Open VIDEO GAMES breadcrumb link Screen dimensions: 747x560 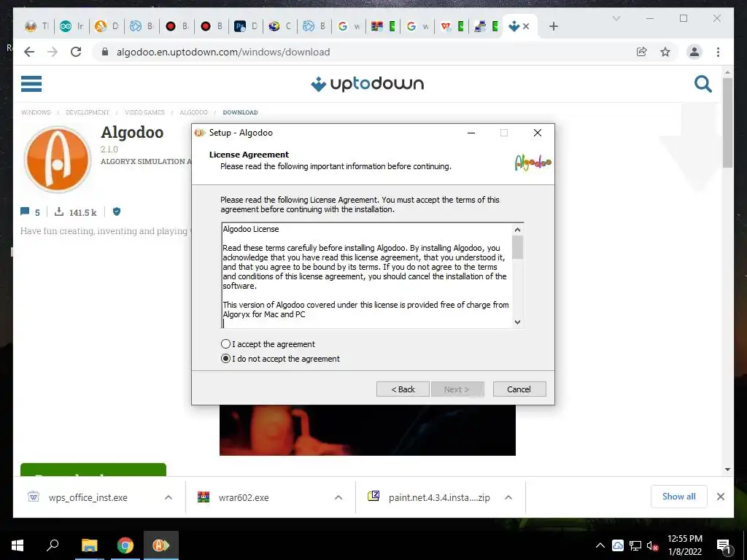pos(144,112)
